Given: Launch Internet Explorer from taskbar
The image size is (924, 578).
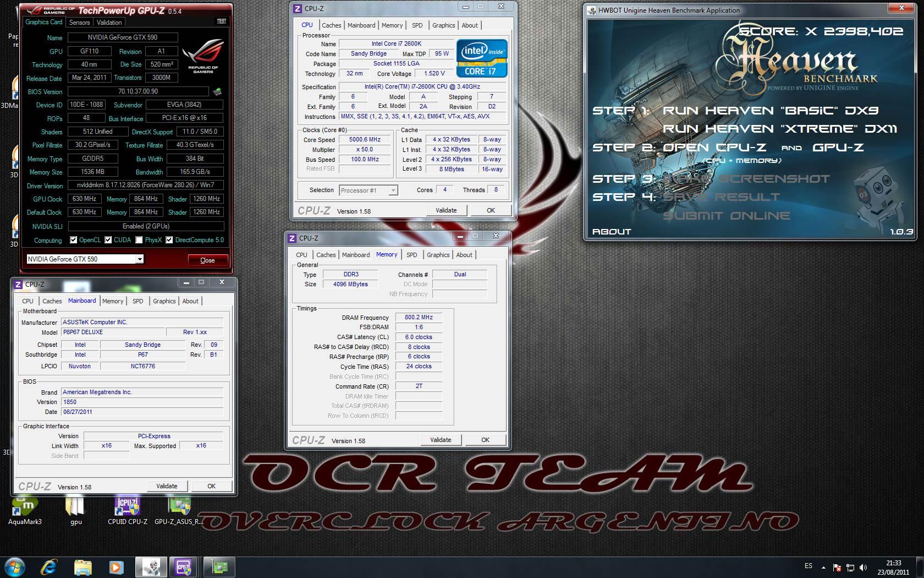Looking at the screenshot, I should (x=49, y=567).
